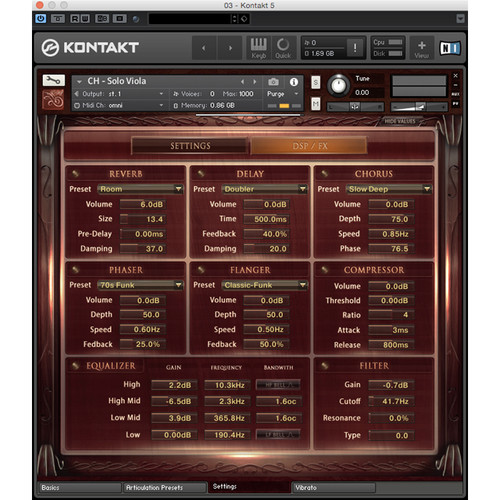
Task: Click the Delay Time 500.0ms field
Action: click(266, 219)
